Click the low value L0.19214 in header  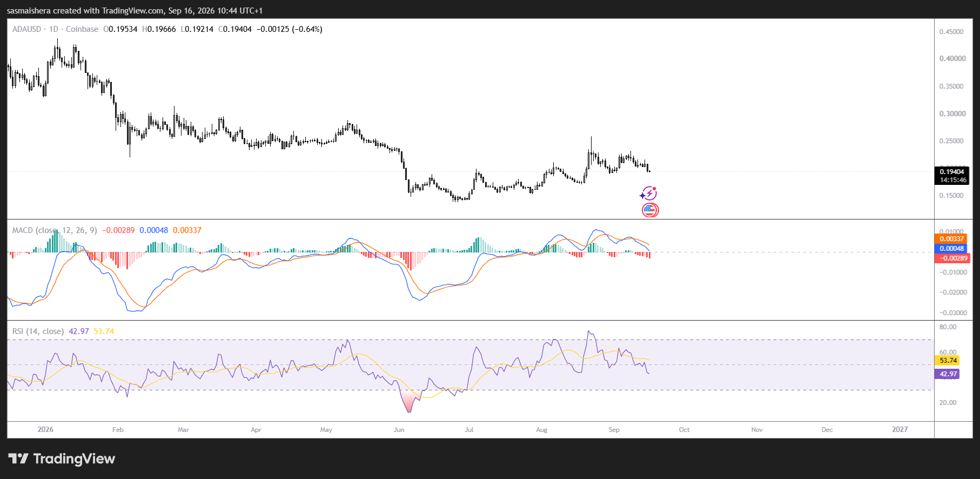pyautogui.click(x=197, y=29)
